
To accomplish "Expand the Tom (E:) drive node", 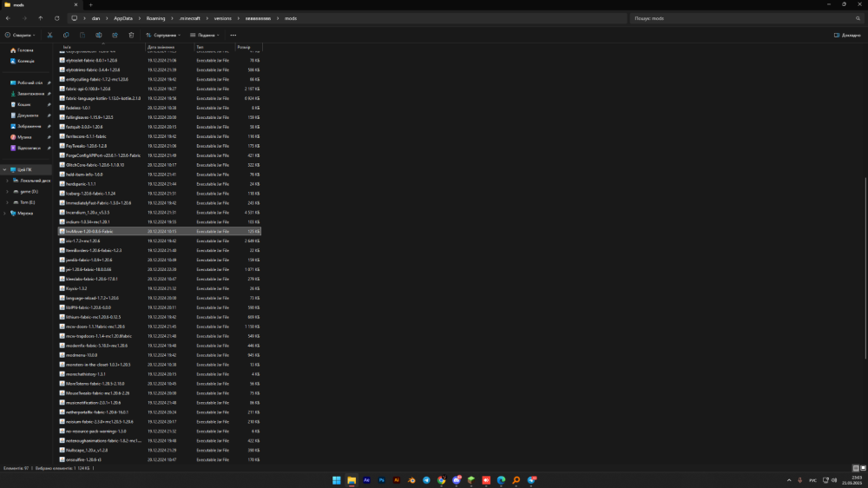I will [7, 202].
